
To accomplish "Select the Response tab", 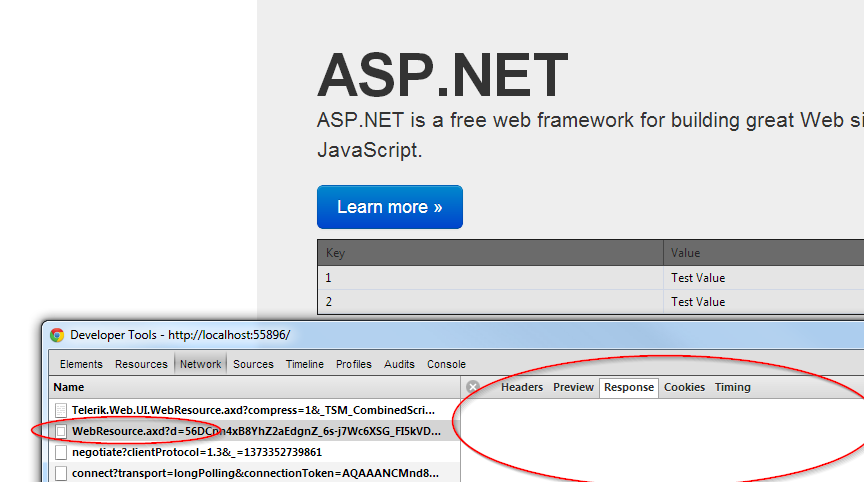I will click(629, 387).
